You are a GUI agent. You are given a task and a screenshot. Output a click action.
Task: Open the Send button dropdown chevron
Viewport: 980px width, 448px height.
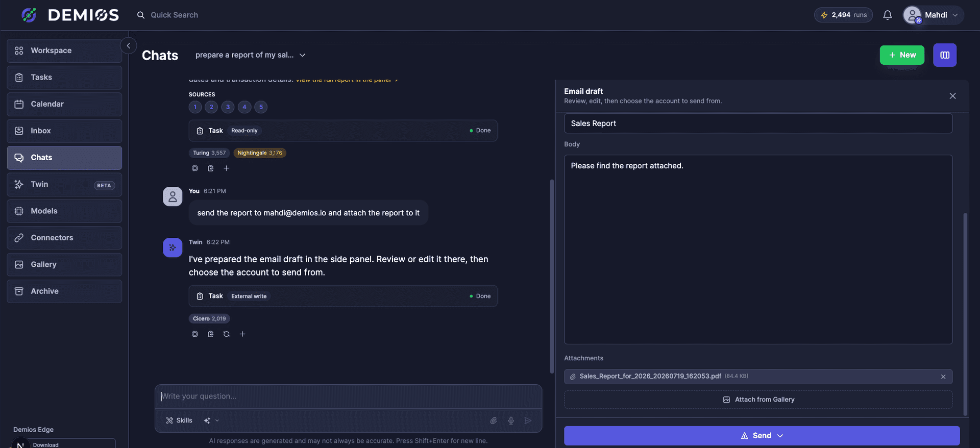tap(780, 436)
